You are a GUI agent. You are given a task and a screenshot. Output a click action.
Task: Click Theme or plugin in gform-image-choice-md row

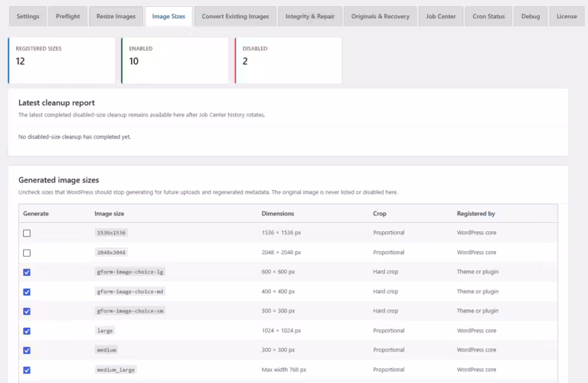click(478, 292)
